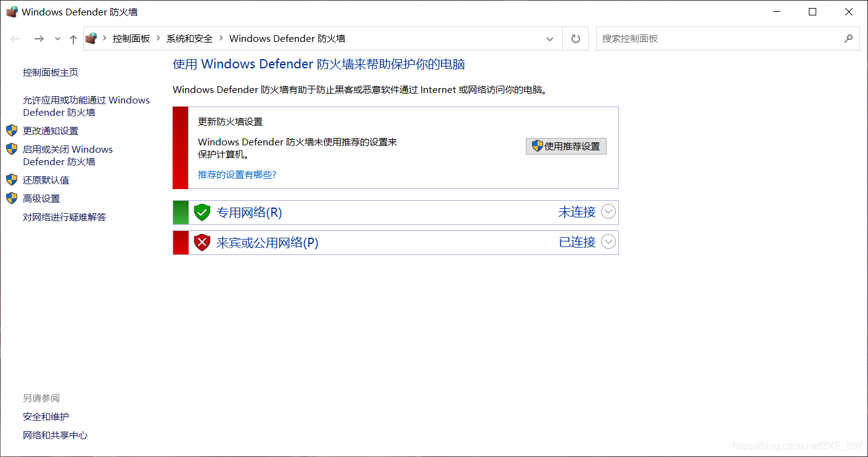The height and width of the screenshot is (457, 868).
Task: Open 推荐的设置有哪些? help link
Action: tap(237, 175)
